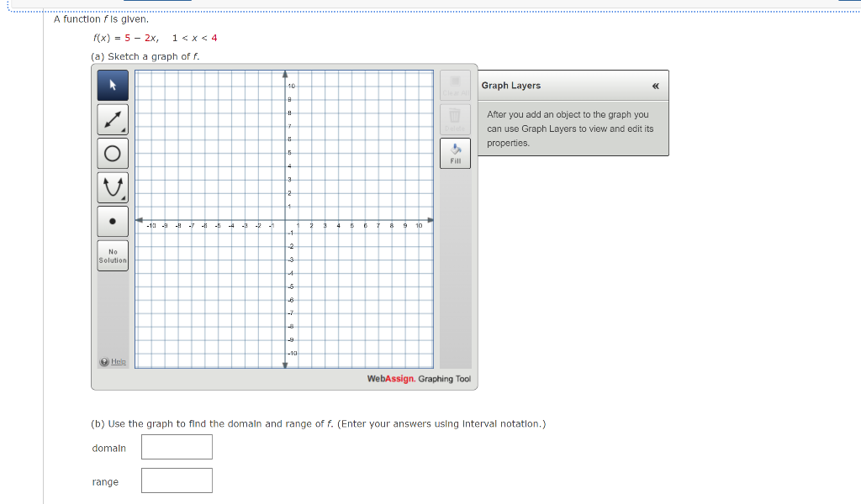Click the 4 label on the x-axis
Screen dimensions: 861x504
click(x=338, y=225)
